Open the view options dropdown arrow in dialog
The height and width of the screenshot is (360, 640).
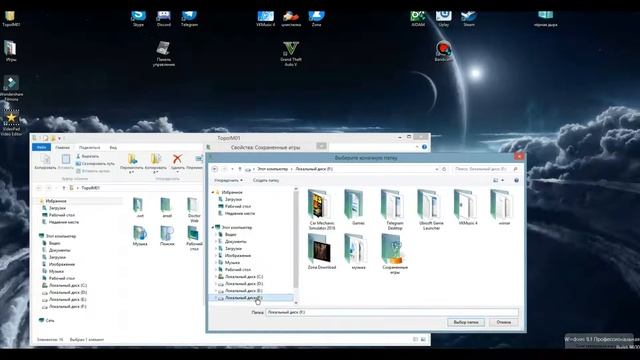[x=503, y=180]
